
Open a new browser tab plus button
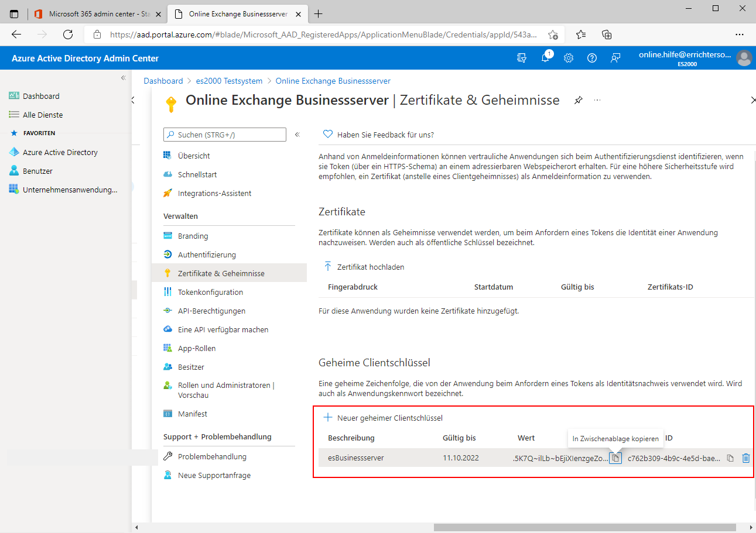click(319, 13)
